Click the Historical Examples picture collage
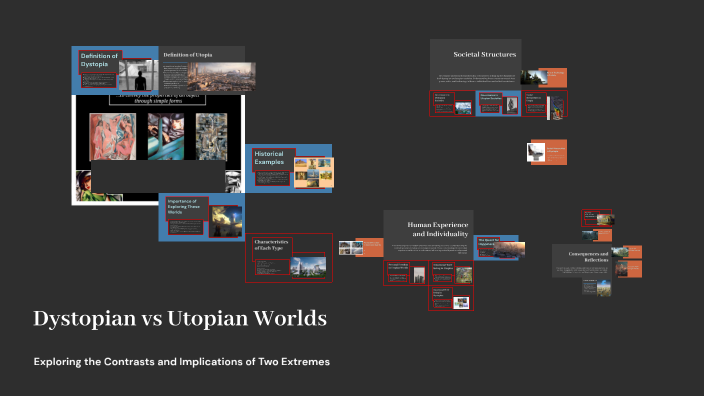The height and width of the screenshot is (396, 704). pos(313,172)
